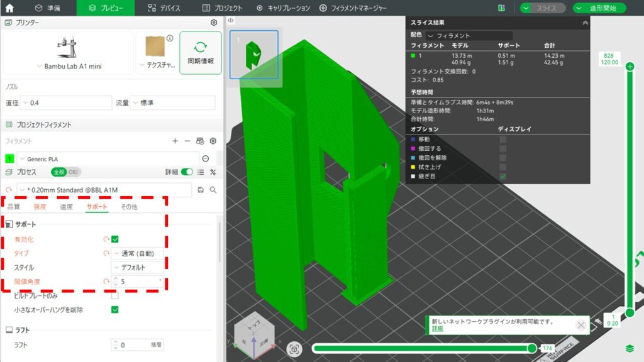Open the plate layout icon in top bar
Screen dimensions: 644x362
coord(501,8)
